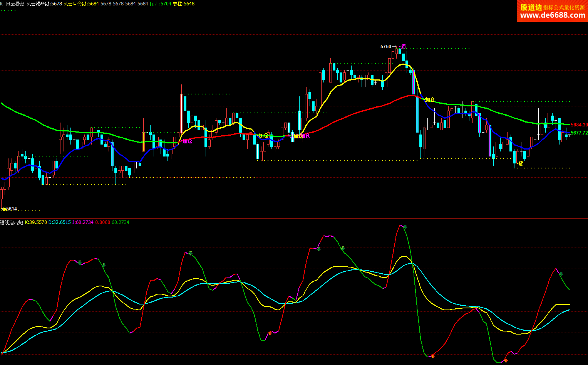Image resolution: width=588 pixels, height=365 pixels.
Task: Select the 短线迫击炮 indicator title
Action: click(x=12, y=222)
